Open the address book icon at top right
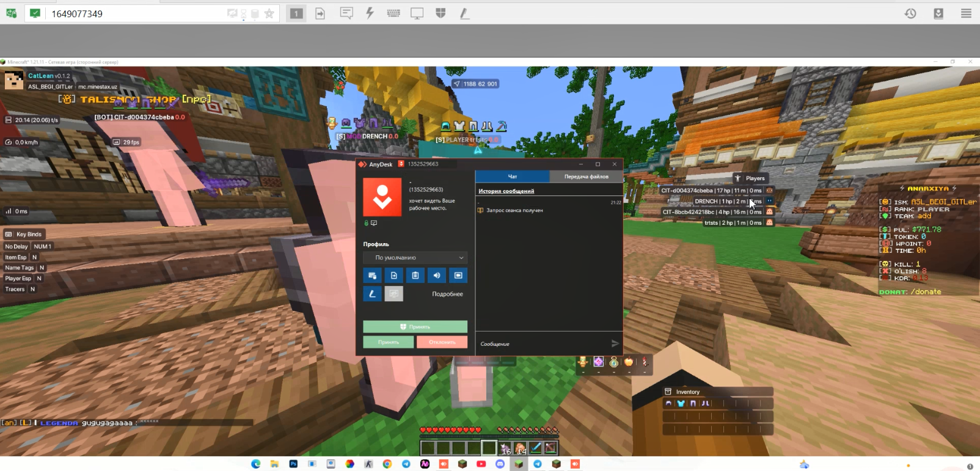 coord(938,13)
